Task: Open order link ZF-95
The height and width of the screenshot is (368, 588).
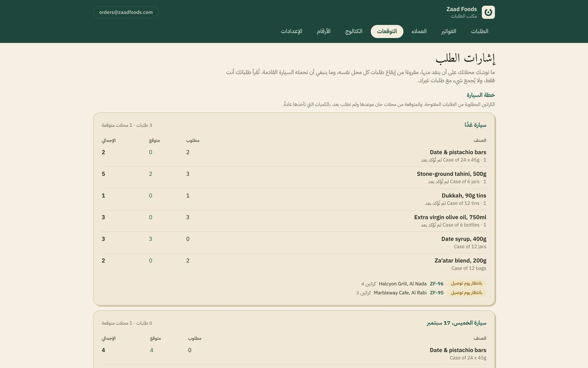Action: click(437, 293)
